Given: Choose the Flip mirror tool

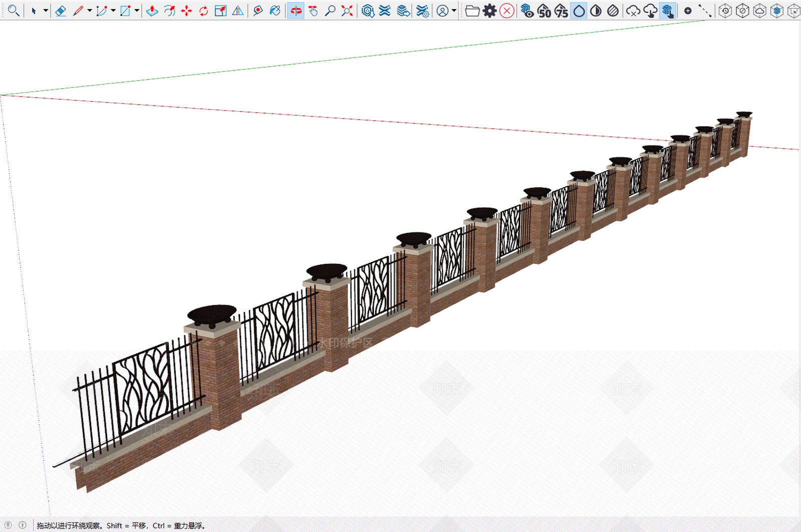Looking at the screenshot, I should (x=238, y=11).
